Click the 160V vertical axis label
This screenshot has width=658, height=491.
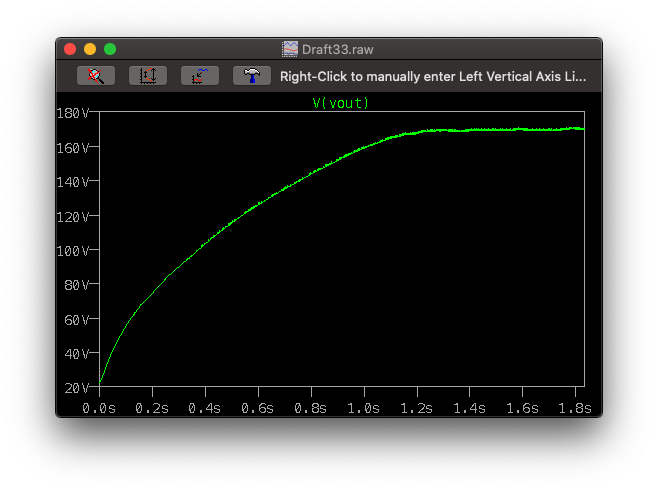pyautogui.click(x=73, y=148)
